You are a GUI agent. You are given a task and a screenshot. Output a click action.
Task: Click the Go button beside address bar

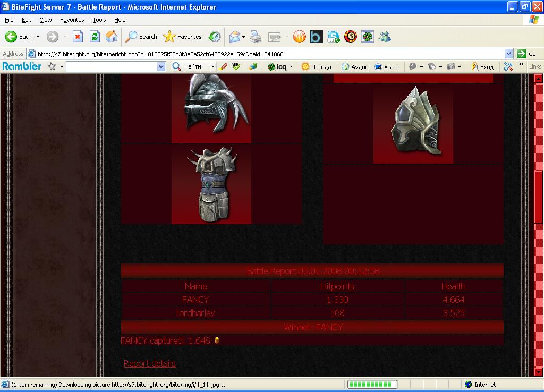pyautogui.click(x=526, y=54)
